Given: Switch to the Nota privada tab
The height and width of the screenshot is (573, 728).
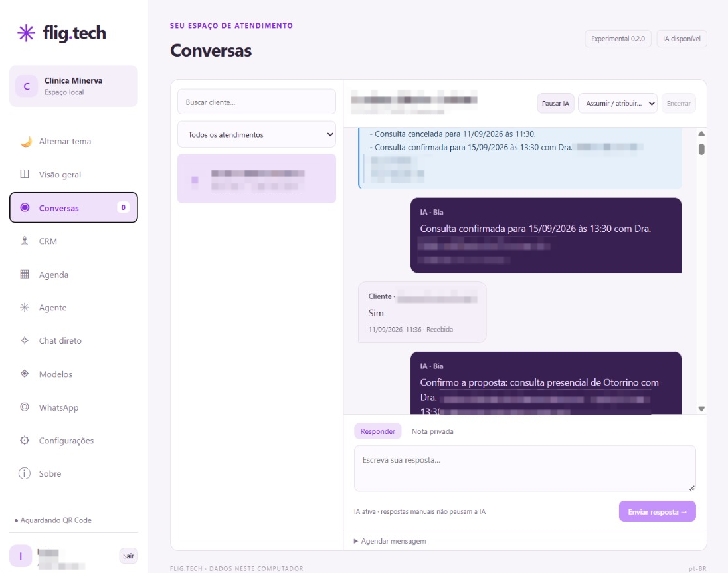Looking at the screenshot, I should pos(432,431).
